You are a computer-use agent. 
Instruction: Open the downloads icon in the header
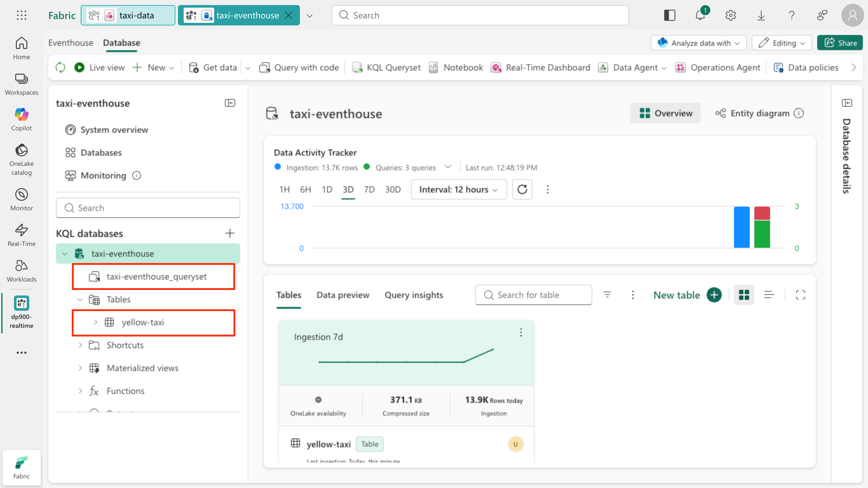(761, 15)
